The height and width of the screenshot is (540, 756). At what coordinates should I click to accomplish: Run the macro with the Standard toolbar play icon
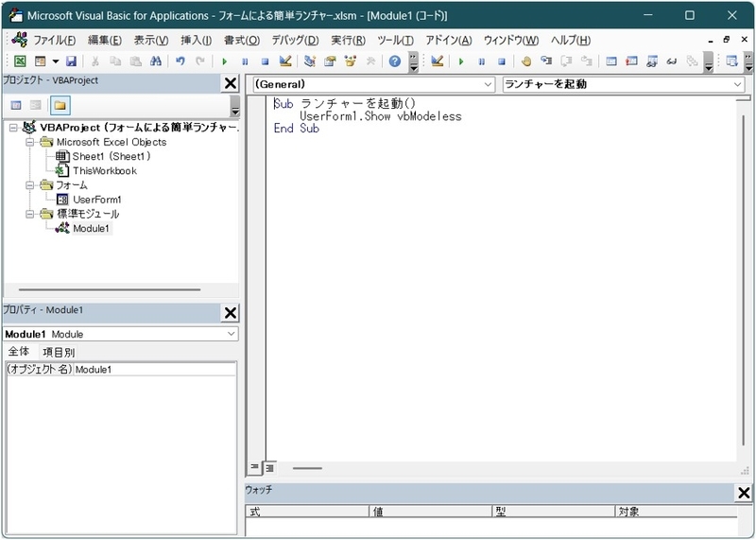click(x=224, y=61)
